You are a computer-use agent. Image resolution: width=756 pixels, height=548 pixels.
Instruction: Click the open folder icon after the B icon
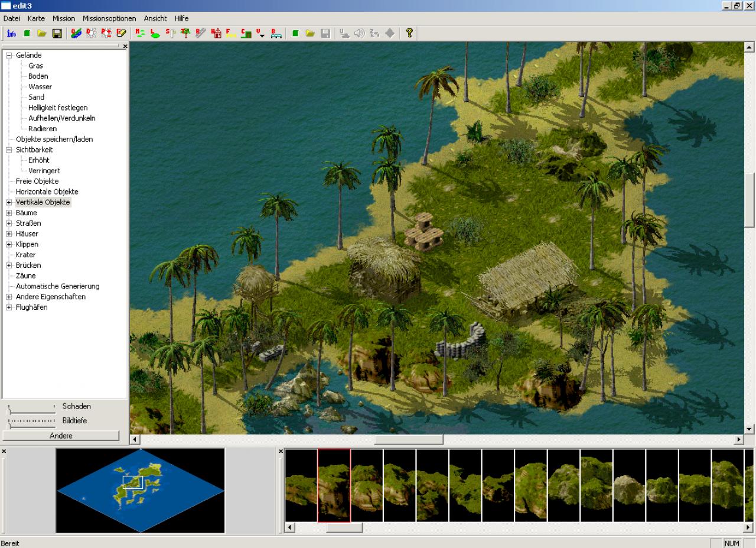310,33
